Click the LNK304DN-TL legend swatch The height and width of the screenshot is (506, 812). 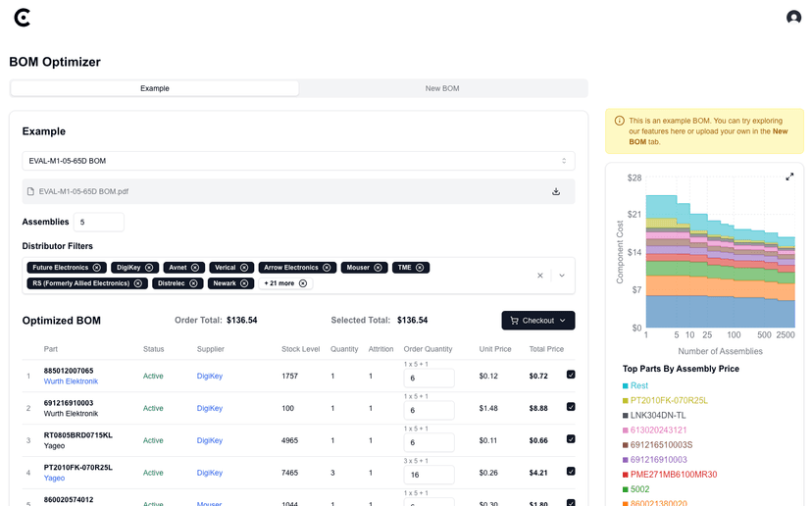point(625,416)
